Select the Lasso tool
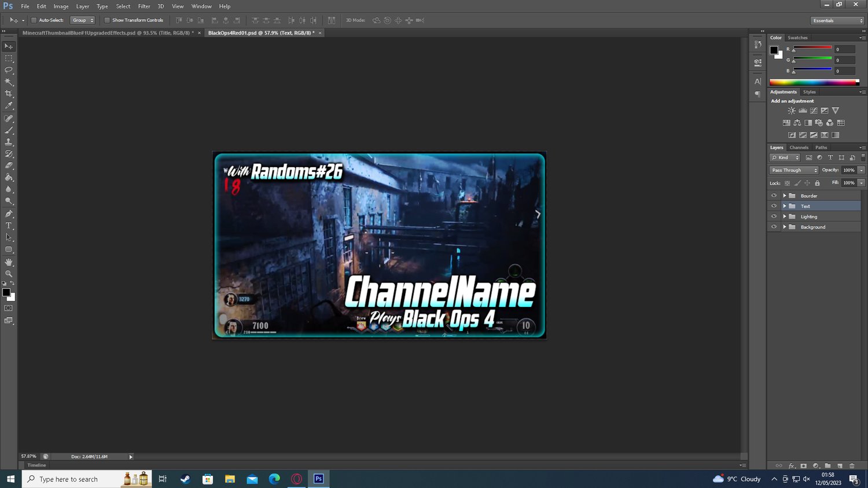This screenshot has height=488, width=868. 9,70
